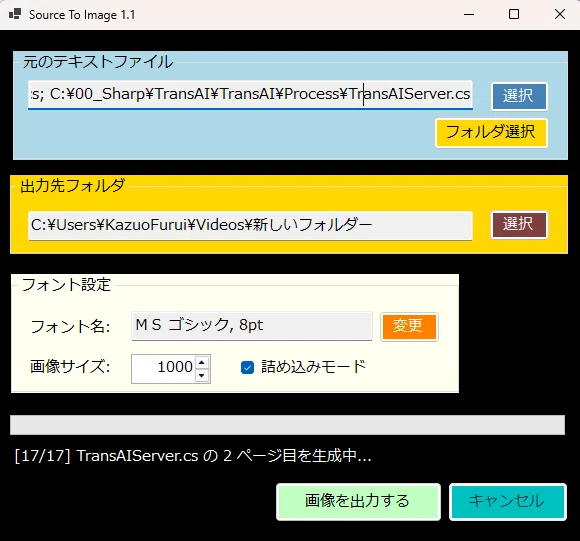
Task: Click the orange 変更 font button
Action: point(409,326)
